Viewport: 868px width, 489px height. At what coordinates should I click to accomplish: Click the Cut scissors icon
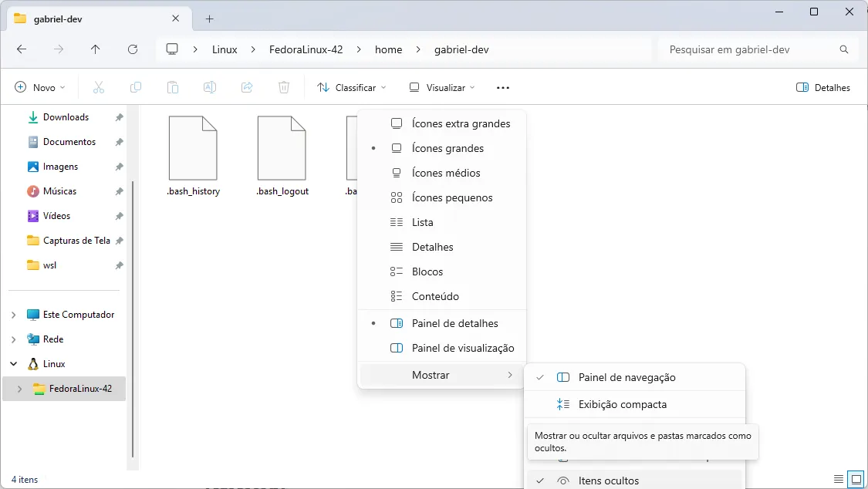tap(99, 87)
